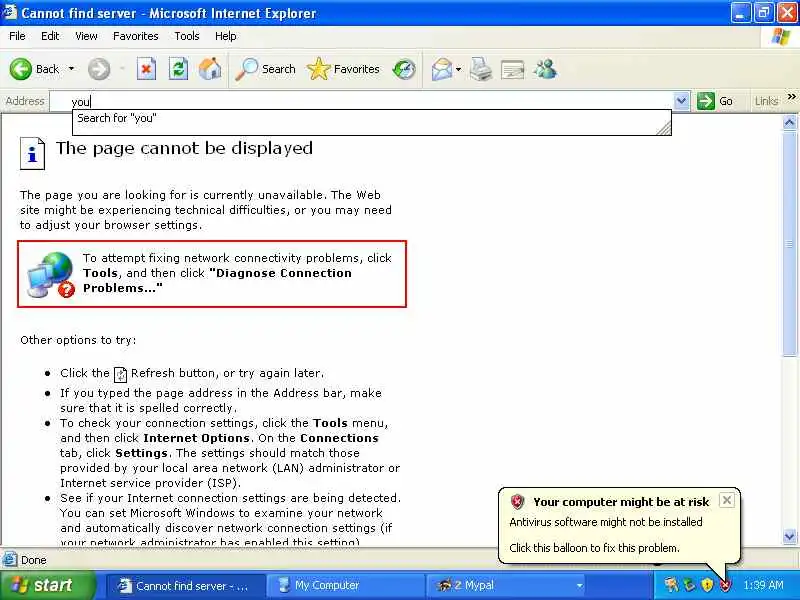This screenshot has width=800, height=600.
Task: Click the yellow shield tray icon
Action: click(707, 585)
